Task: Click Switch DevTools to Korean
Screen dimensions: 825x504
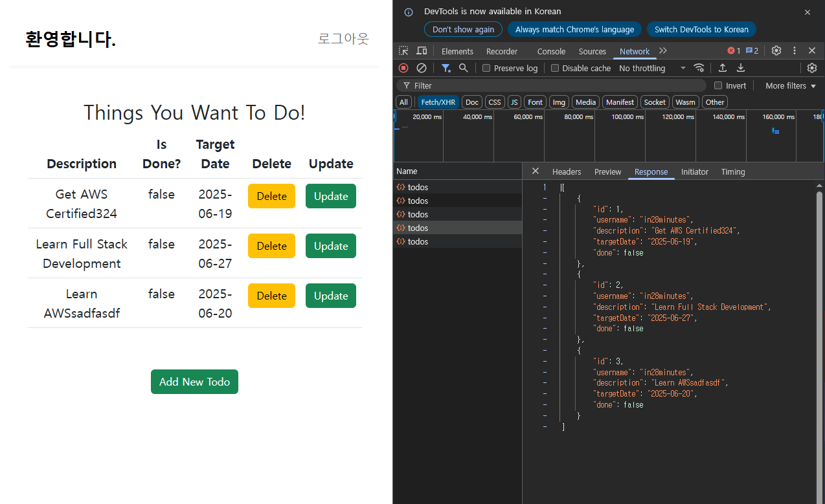Action: 701,29
